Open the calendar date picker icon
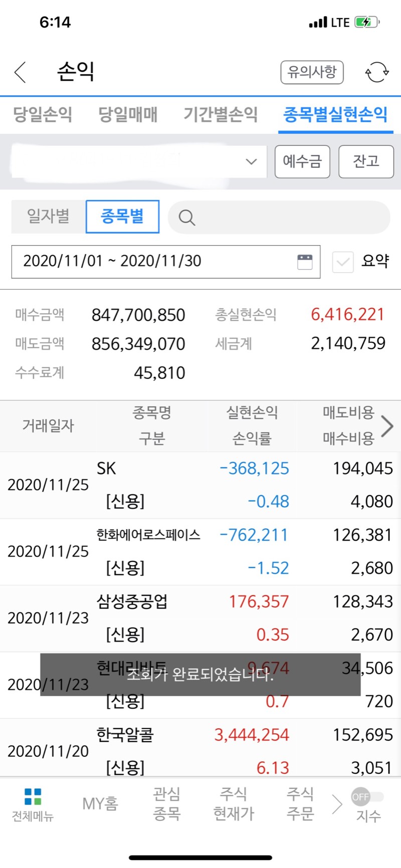401x868 pixels. [x=305, y=262]
